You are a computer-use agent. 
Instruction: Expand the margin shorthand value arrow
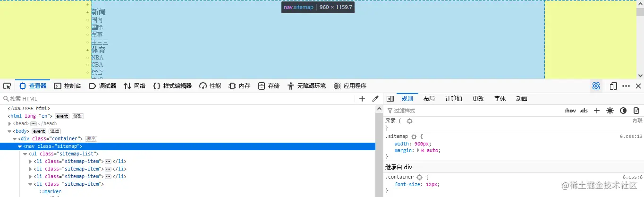click(x=417, y=151)
